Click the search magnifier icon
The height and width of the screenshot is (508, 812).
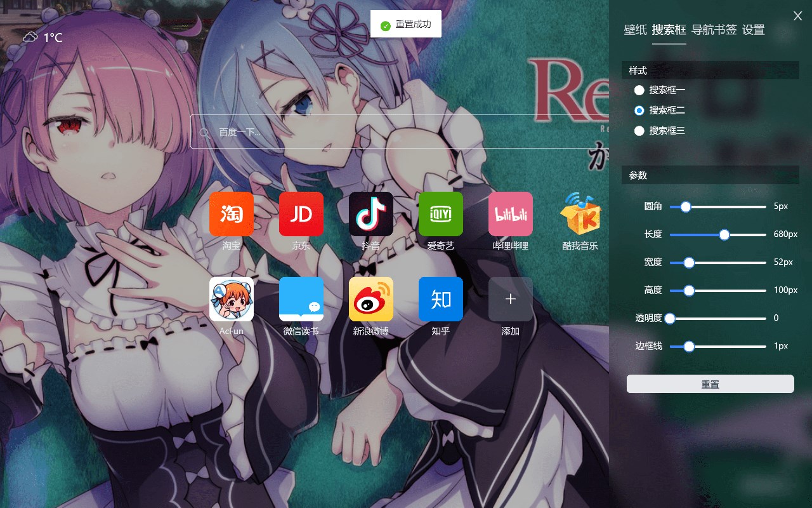(204, 132)
